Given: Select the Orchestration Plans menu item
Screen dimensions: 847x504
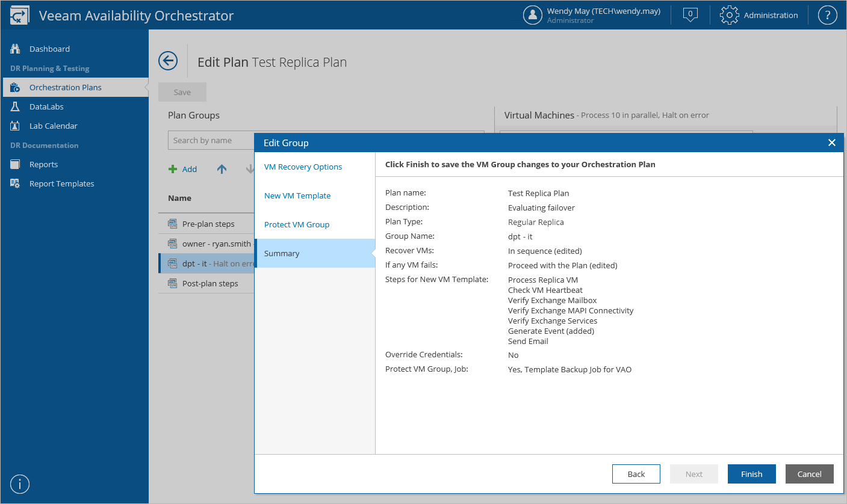Looking at the screenshot, I should [66, 87].
